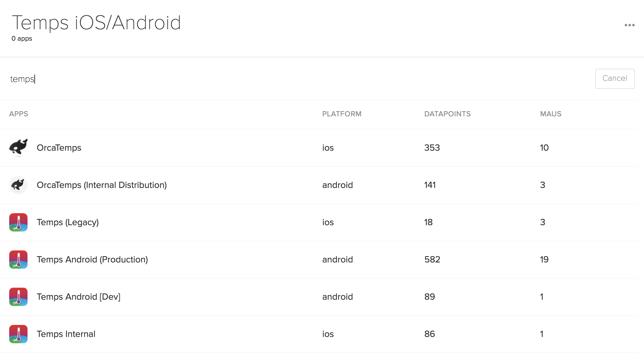Click the Temps Internal thermometer icon
Viewport: 644px width, 353px height.
[18, 334]
